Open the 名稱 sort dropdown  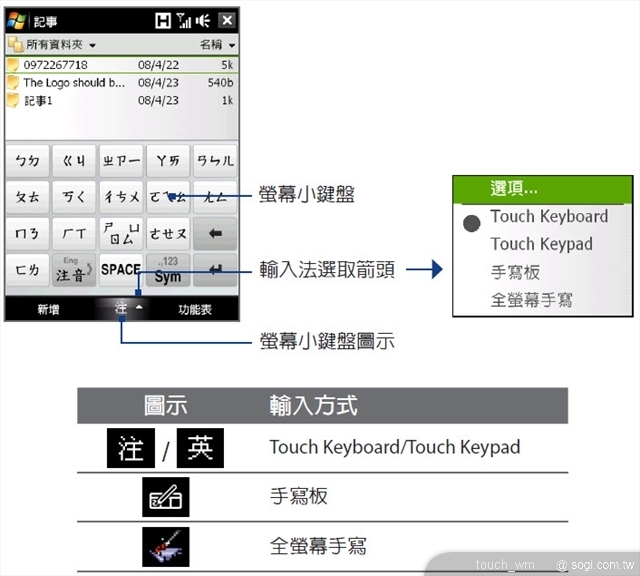(218, 45)
